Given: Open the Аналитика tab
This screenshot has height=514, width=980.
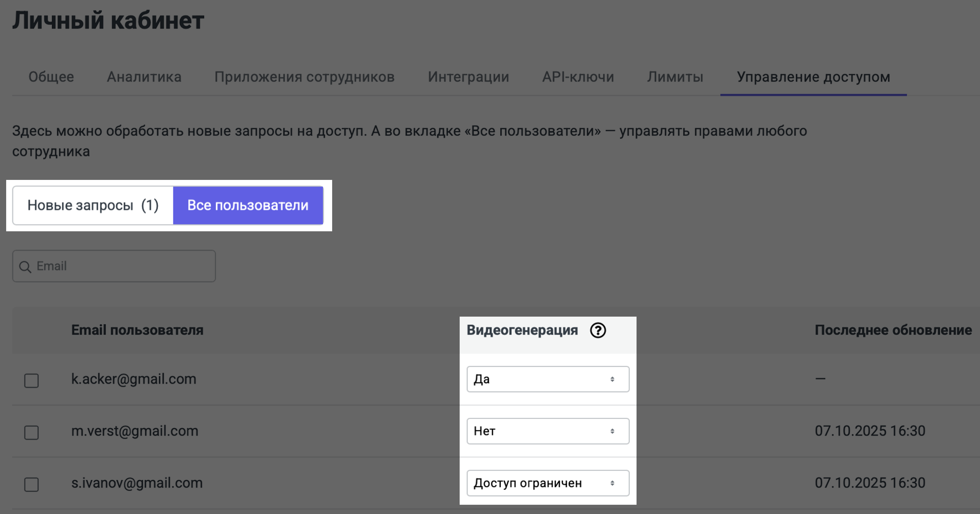Looking at the screenshot, I should [x=144, y=77].
